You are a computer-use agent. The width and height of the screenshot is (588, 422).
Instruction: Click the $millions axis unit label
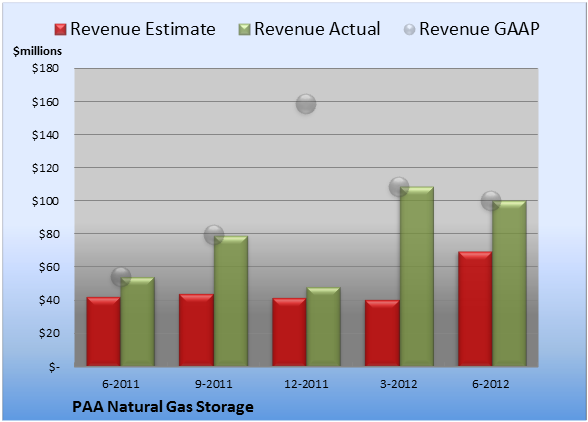coord(38,51)
